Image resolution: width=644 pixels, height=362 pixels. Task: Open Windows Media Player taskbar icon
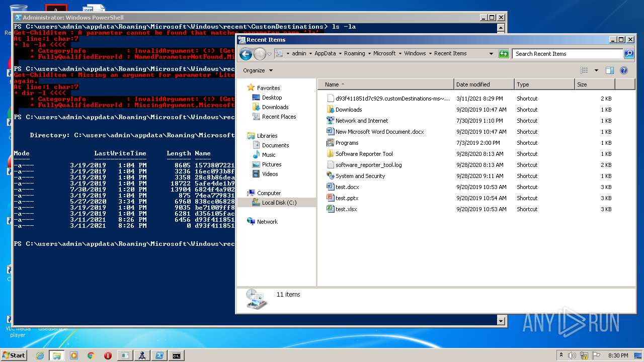tap(74, 355)
